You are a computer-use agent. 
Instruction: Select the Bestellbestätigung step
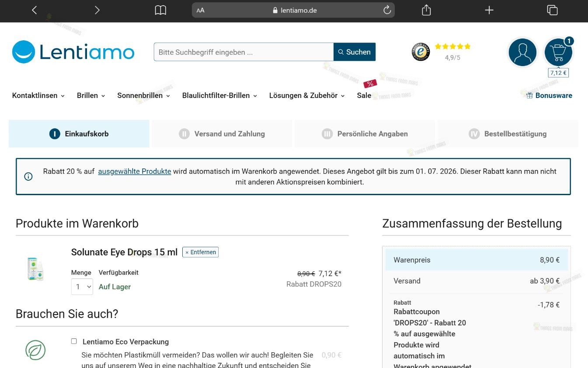508,134
